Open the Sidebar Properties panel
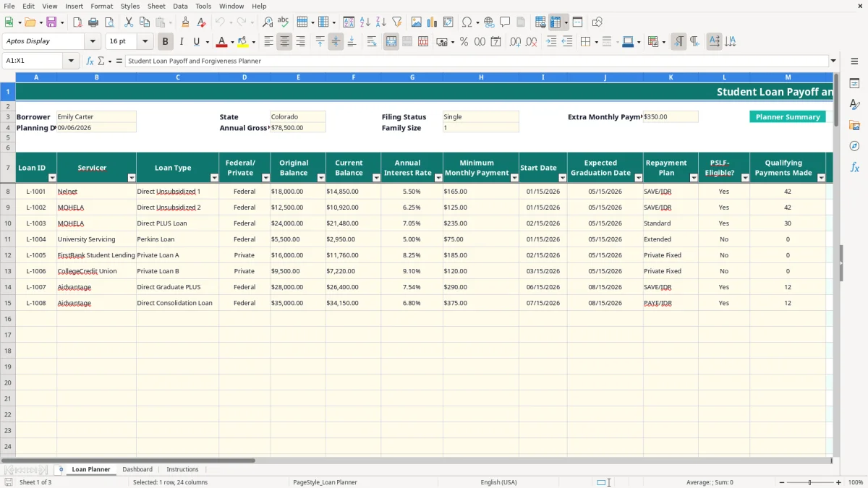The height and width of the screenshot is (488, 868). pyautogui.click(x=854, y=84)
